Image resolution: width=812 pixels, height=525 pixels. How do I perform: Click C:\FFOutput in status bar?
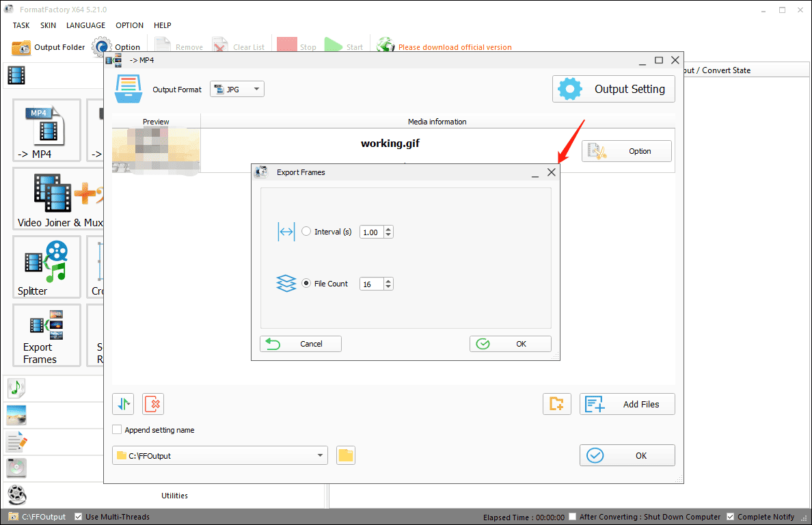pos(38,517)
